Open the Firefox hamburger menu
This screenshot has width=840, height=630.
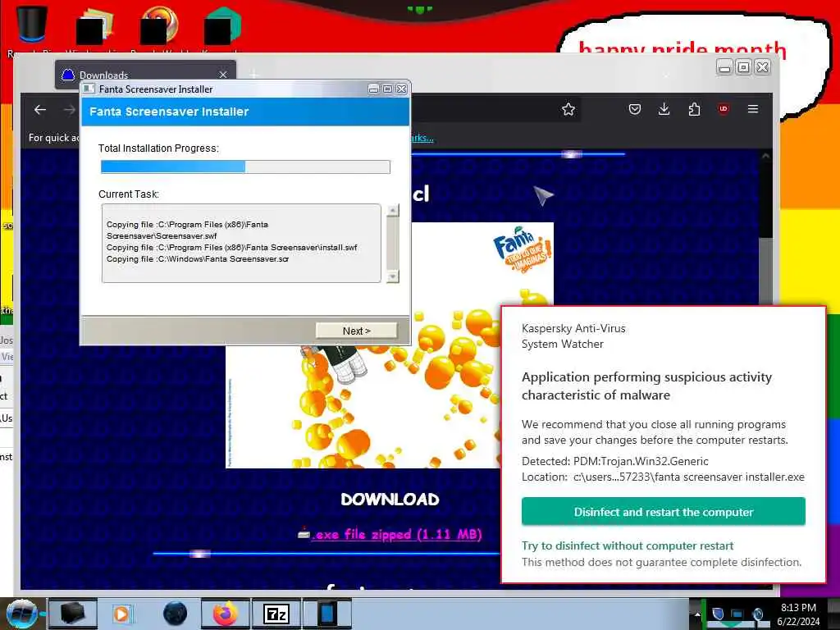[753, 109]
